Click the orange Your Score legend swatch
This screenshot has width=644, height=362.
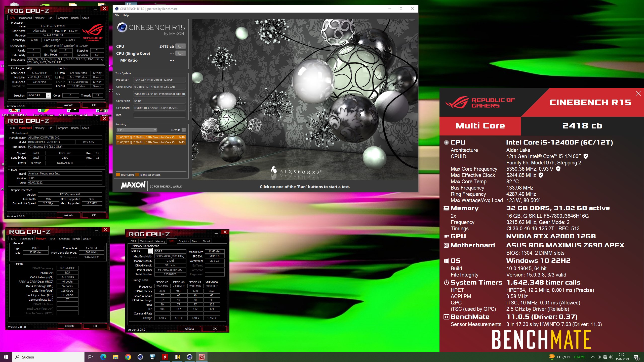(118, 175)
